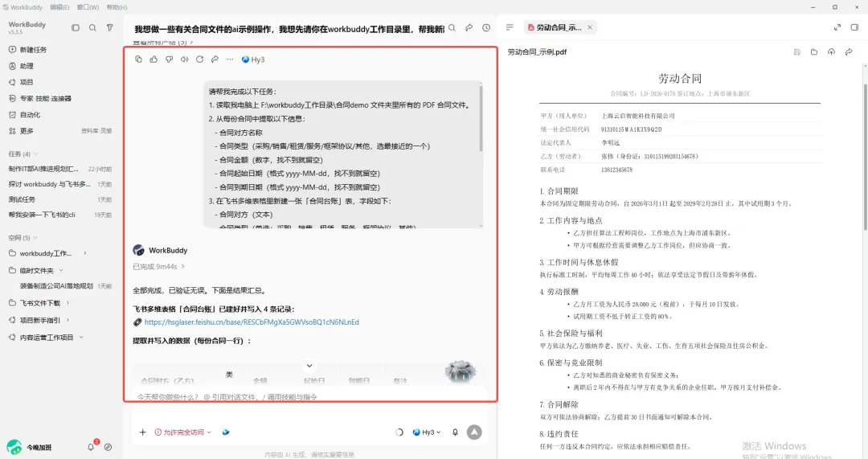This screenshot has height=459, width=868.
Task: Click the blue bird icon in input bar
Action: (226, 432)
